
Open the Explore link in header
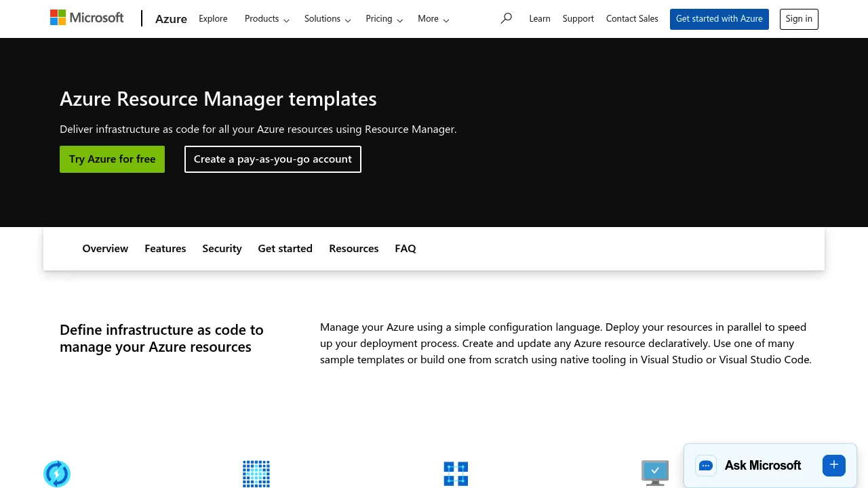(213, 19)
